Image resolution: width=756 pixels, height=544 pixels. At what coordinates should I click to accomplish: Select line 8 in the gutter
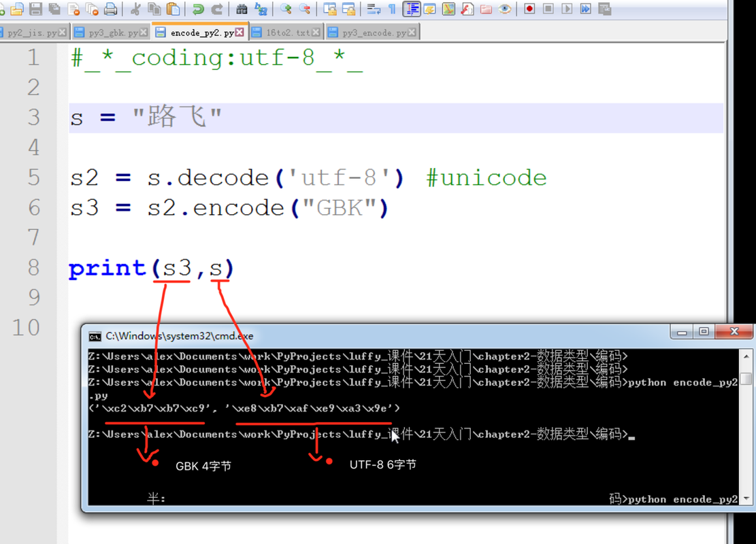33,267
